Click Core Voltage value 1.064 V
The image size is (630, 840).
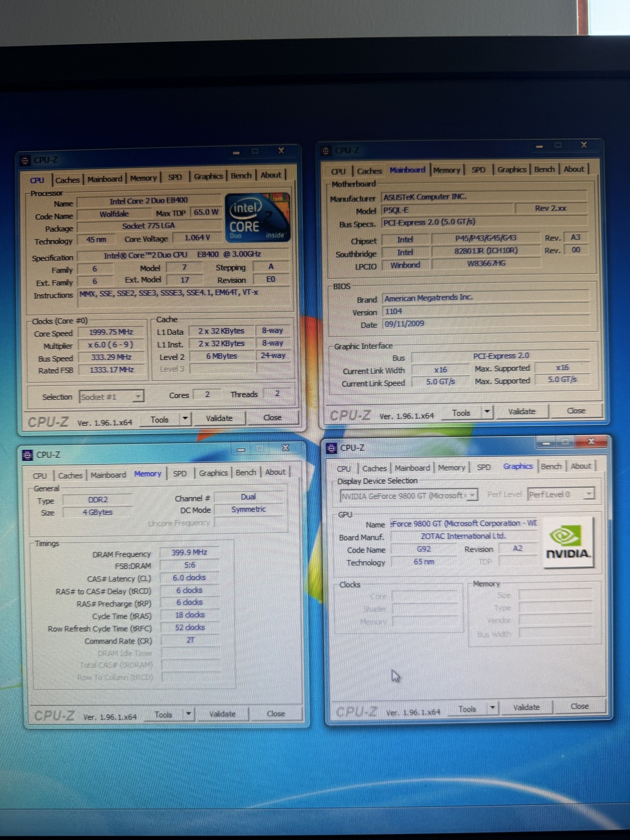click(x=197, y=238)
